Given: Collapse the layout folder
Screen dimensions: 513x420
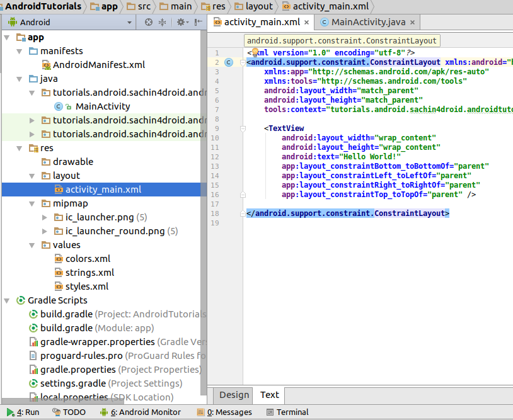Looking at the screenshot, I should point(32,176).
